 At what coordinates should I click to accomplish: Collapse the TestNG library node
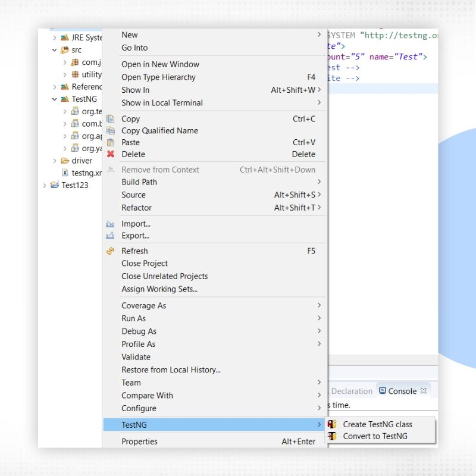55,99
